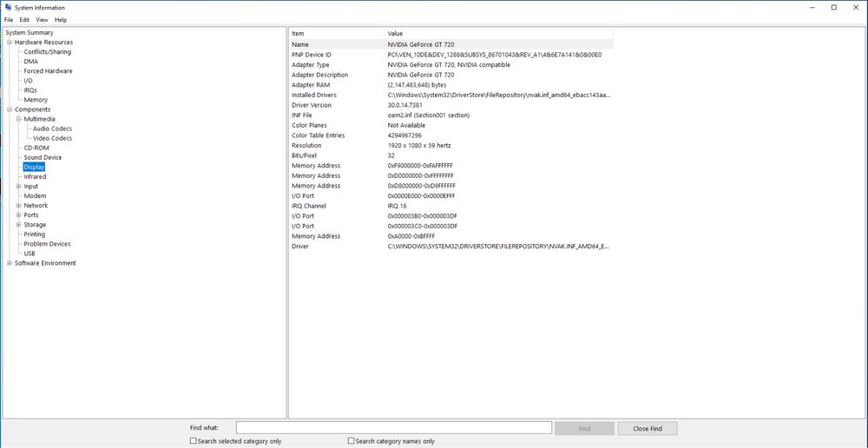Image resolution: width=868 pixels, height=448 pixels.
Task: Click the System Information title bar icon
Action: [x=9, y=7]
